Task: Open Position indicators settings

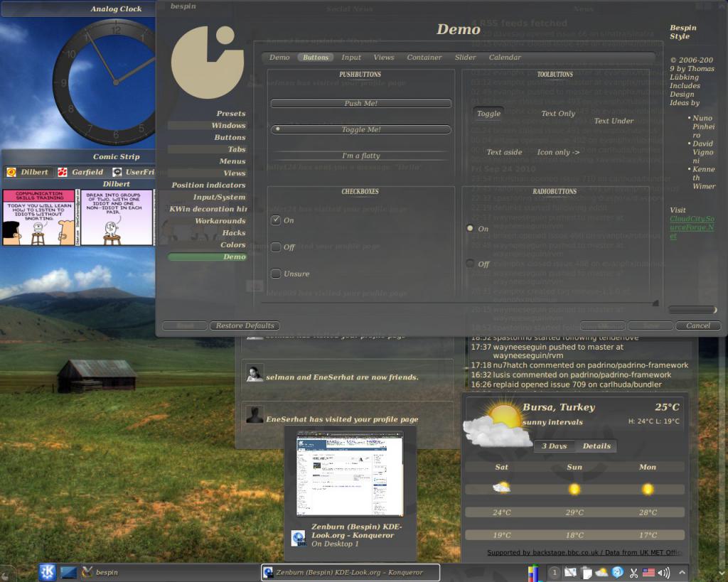Action: tap(208, 185)
